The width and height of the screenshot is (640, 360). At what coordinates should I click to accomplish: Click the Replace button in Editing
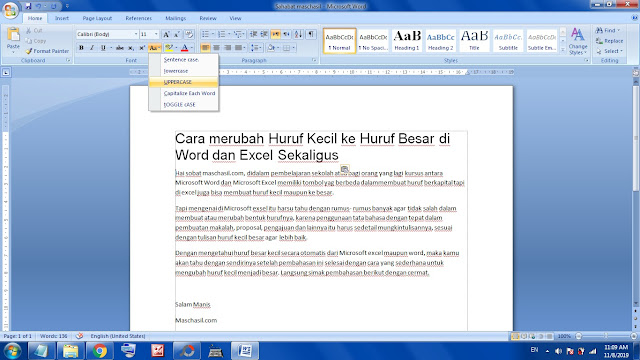coord(609,41)
